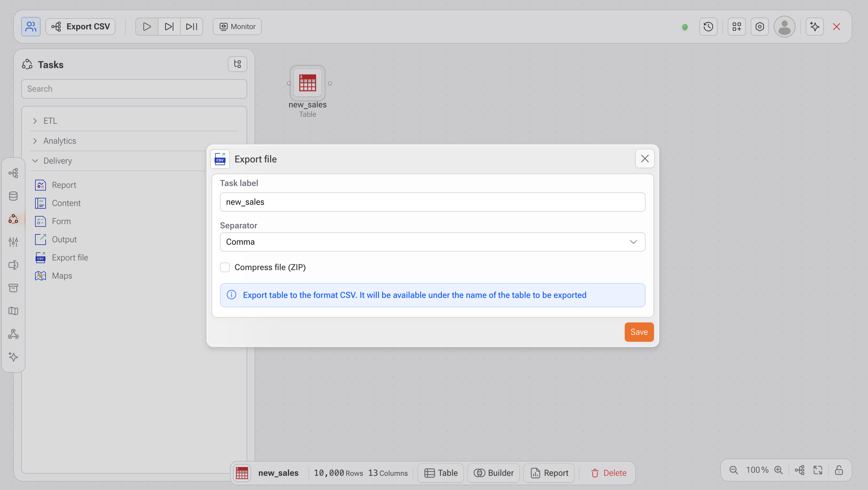Expand the Analytics task category
This screenshot has width=868, height=490.
pyautogui.click(x=59, y=141)
